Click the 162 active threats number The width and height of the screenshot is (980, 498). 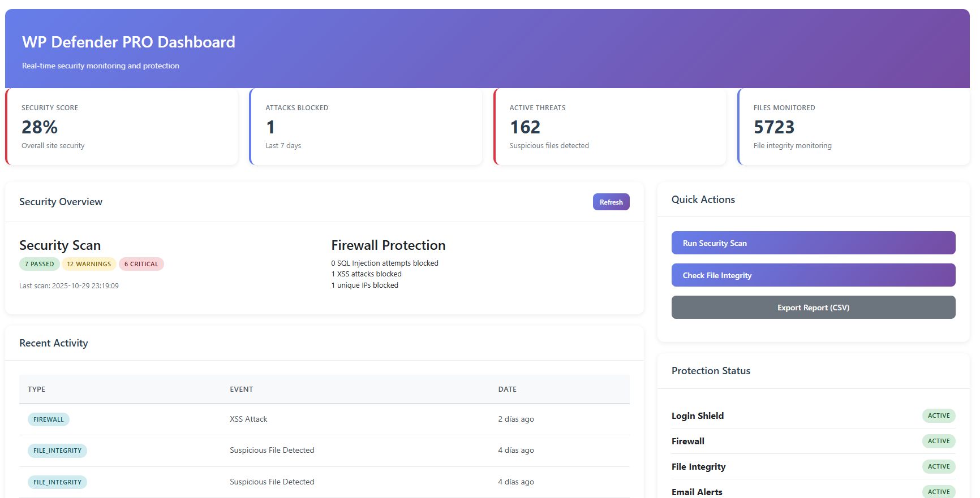point(525,127)
